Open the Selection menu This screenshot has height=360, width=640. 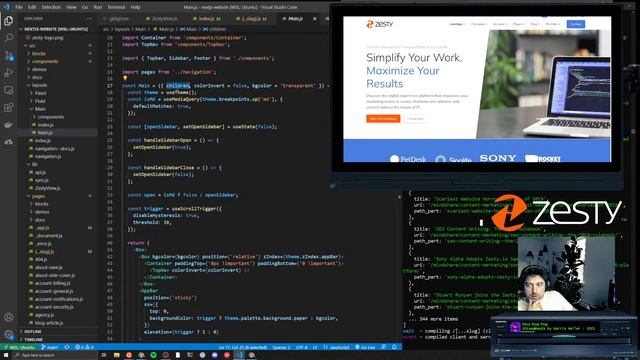coord(51,7)
